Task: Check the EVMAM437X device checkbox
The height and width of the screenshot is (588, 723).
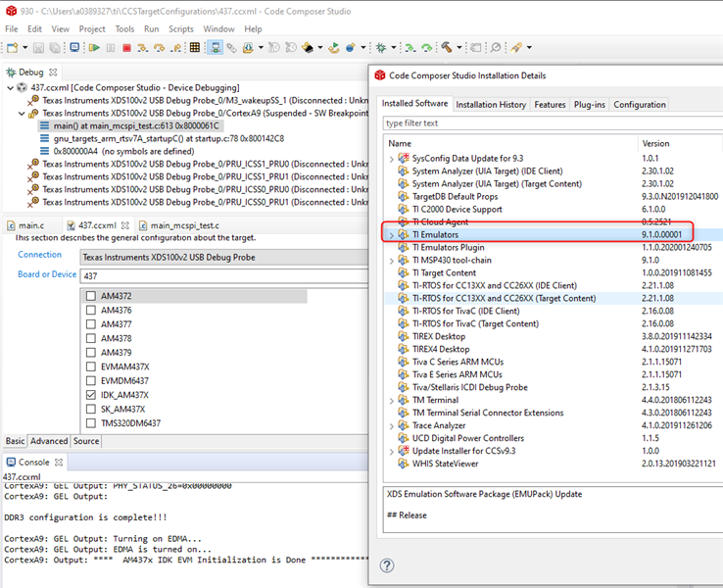Action: 91,367
